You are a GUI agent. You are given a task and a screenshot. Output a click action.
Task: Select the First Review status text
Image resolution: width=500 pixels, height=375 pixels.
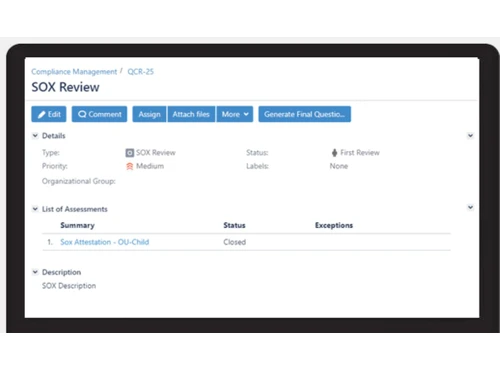[360, 153]
